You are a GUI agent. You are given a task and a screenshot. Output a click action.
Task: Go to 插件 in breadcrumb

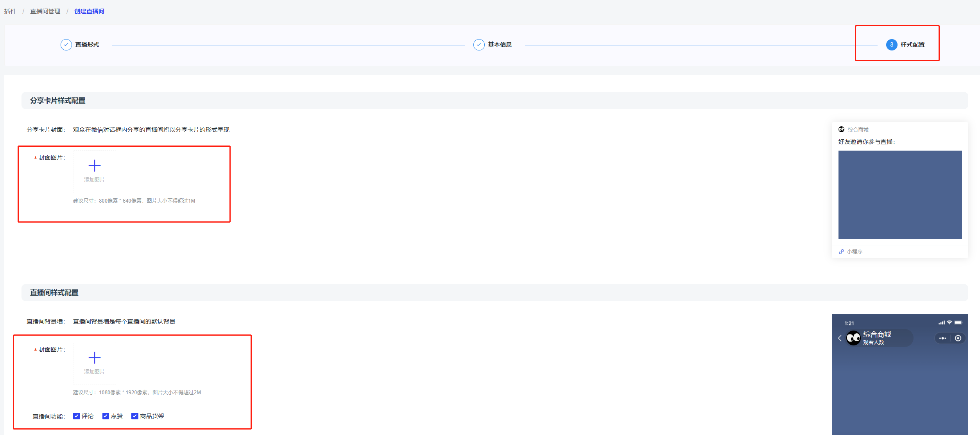click(x=10, y=11)
